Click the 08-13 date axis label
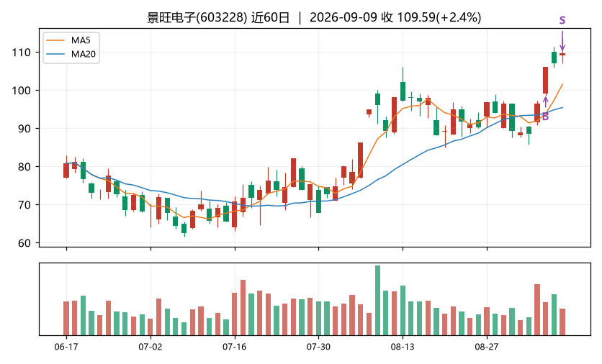 coord(403,347)
